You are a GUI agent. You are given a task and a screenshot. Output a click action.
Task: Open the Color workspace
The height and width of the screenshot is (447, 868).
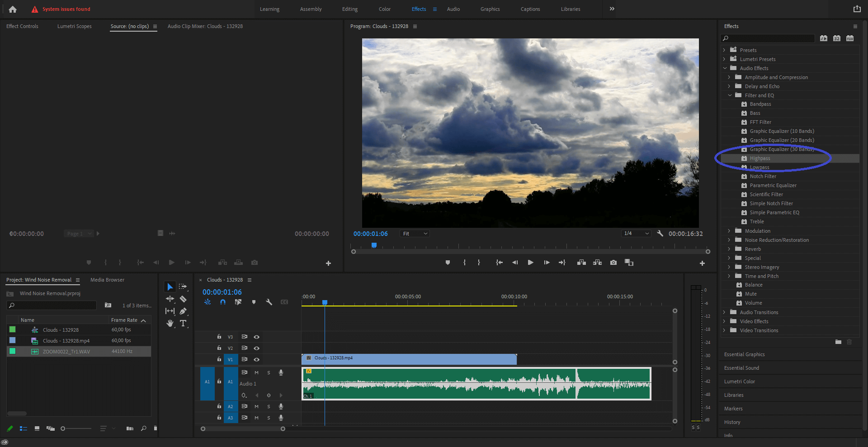pos(384,9)
